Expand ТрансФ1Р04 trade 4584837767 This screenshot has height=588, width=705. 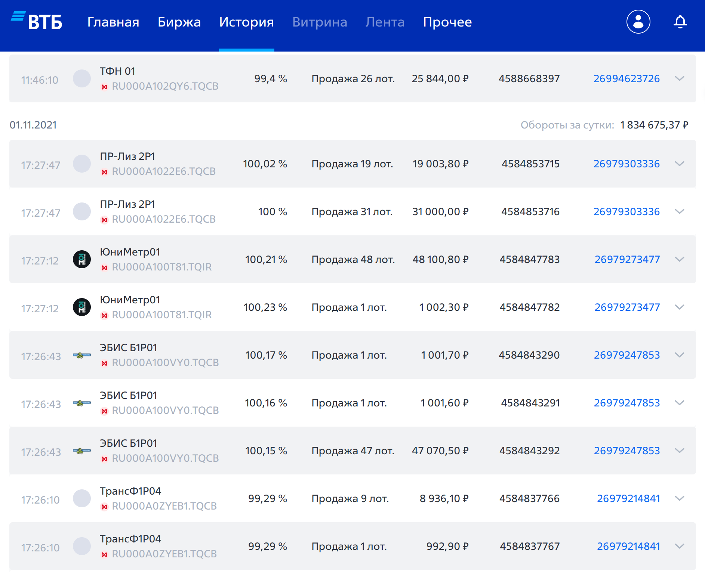[680, 546]
